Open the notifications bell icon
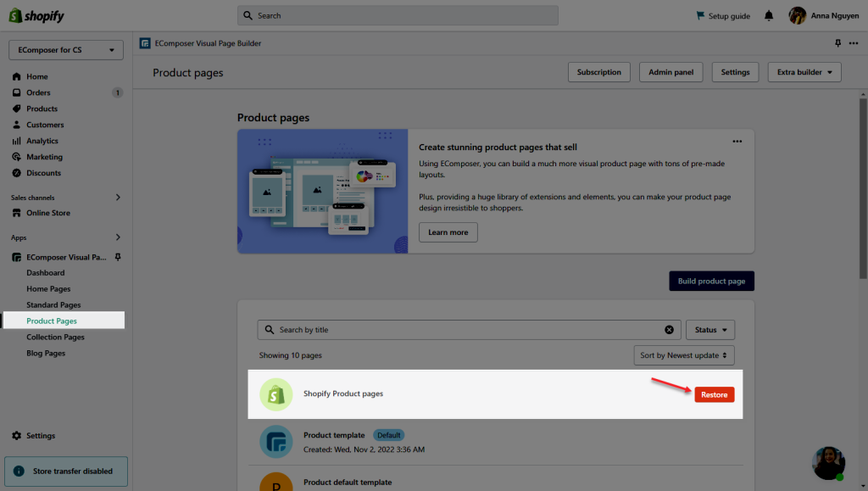Viewport: 868px width, 491px height. 769,15
